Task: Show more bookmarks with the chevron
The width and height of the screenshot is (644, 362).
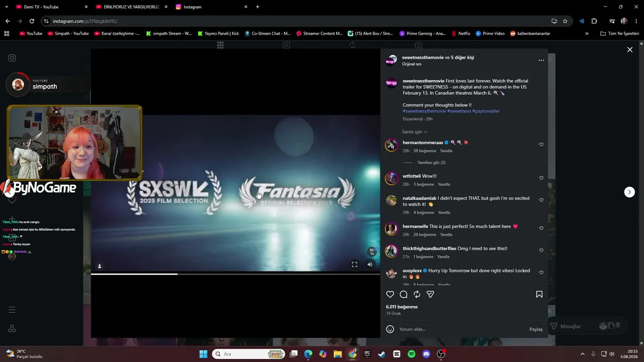Action: (587, 34)
